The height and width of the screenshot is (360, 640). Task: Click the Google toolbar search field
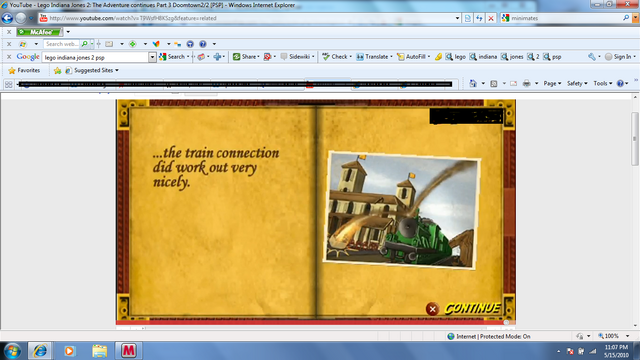tap(95, 57)
